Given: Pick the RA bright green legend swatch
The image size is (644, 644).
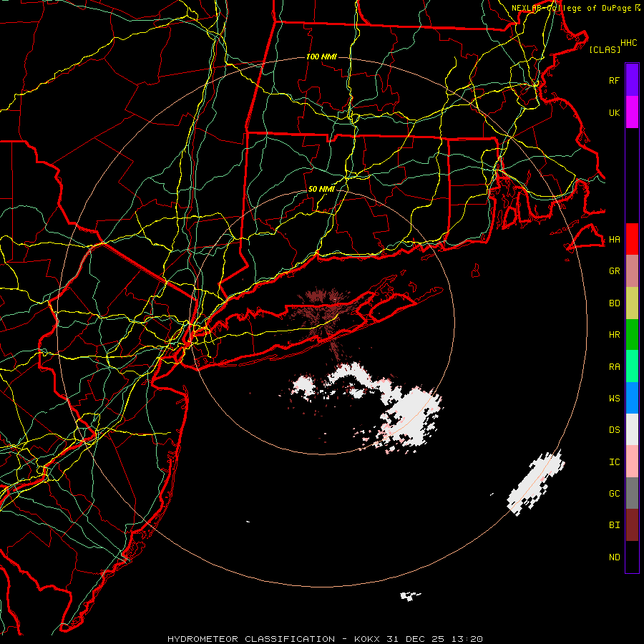Looking at the screenshot, I should pyautogui.click(x=632, y=366).
